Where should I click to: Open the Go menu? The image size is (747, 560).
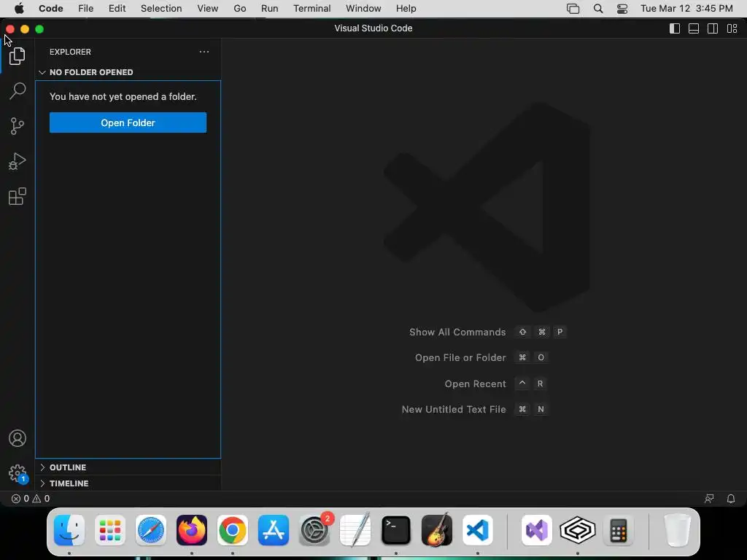click(x=239, y=9)
